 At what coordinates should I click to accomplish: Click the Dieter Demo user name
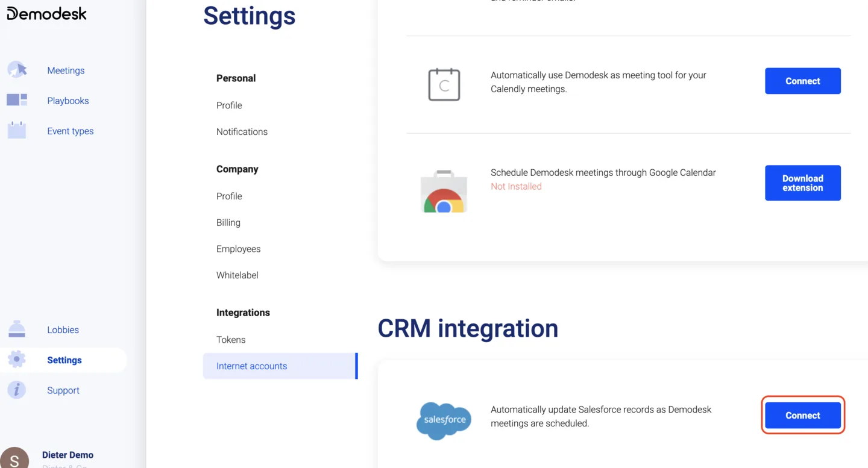pos(68,455)
